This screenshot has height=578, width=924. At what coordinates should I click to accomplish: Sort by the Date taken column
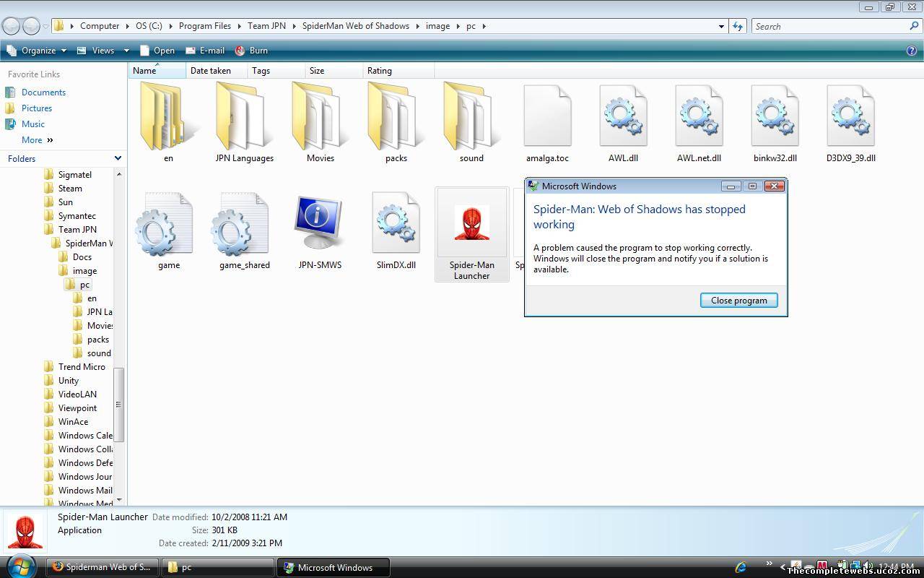[217, 71]
